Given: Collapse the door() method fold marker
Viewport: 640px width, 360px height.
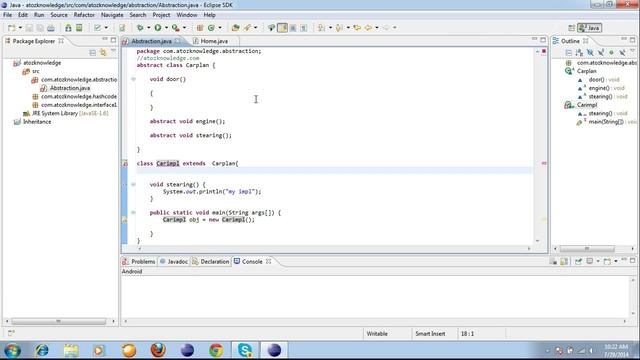Looking at the screenshot, I should [x=133, y=79].
